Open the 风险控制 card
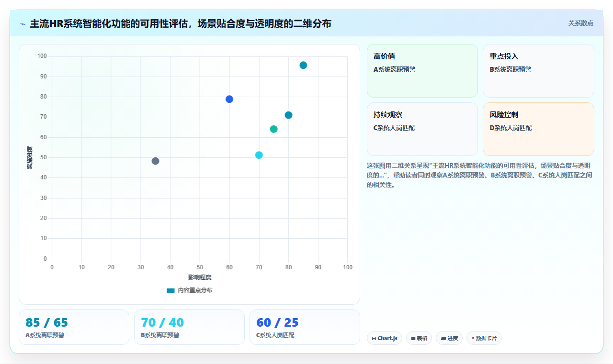The image size is (613, 364). click(x=538, y=129)
